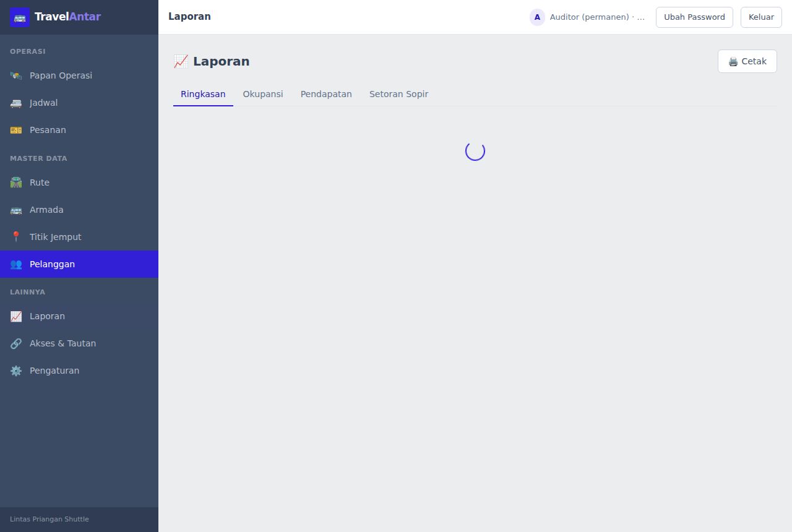Image resolution: width=792 pixels, height=532 pixels.
Task: Click the Jadwal van icon
Action: click(16, 103)
